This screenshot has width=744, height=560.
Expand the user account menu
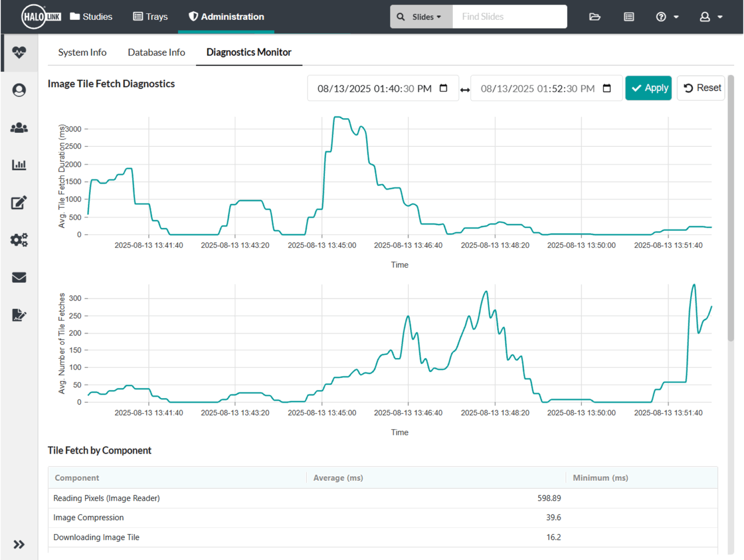711,17
